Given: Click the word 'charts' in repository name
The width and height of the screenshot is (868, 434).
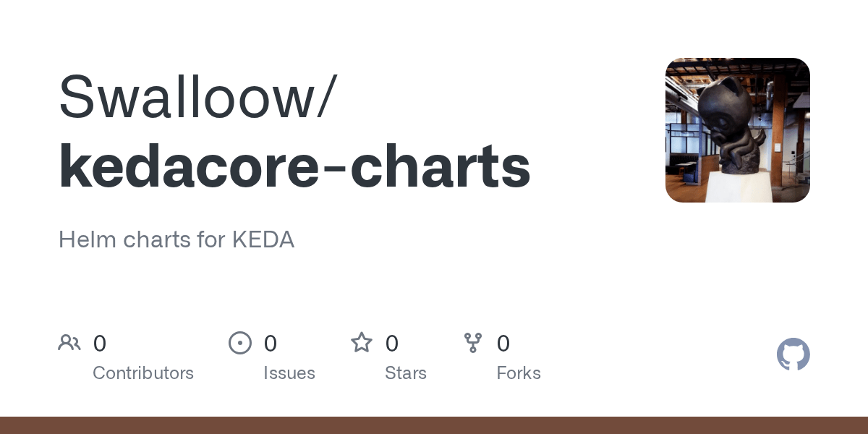Looking at the screenshot, I should (441, 166).
